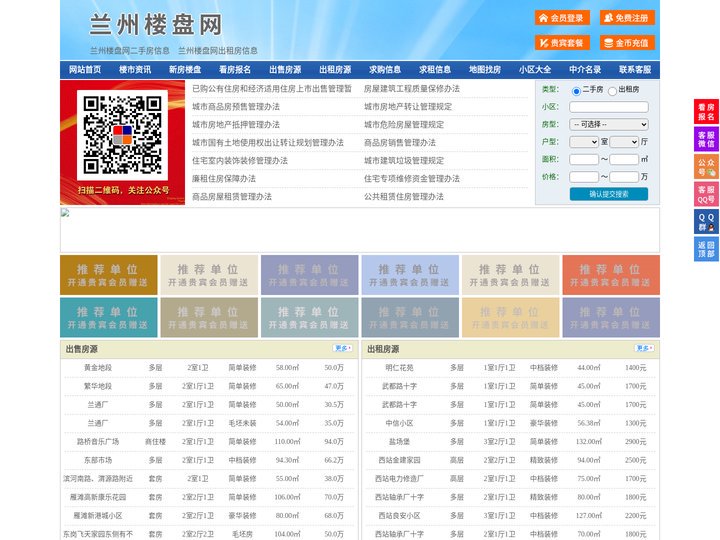720x540 pixels.
Task: Click the QR code banner image
Action: tap(123, 142)
